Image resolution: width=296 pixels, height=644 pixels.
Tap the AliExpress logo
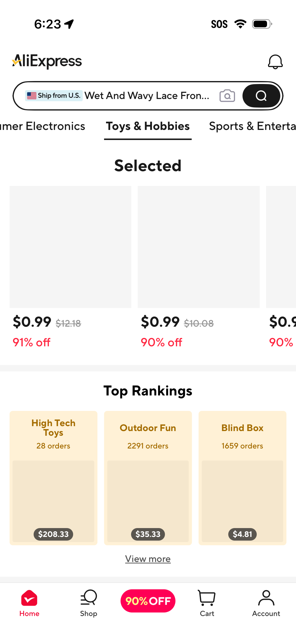47,61
